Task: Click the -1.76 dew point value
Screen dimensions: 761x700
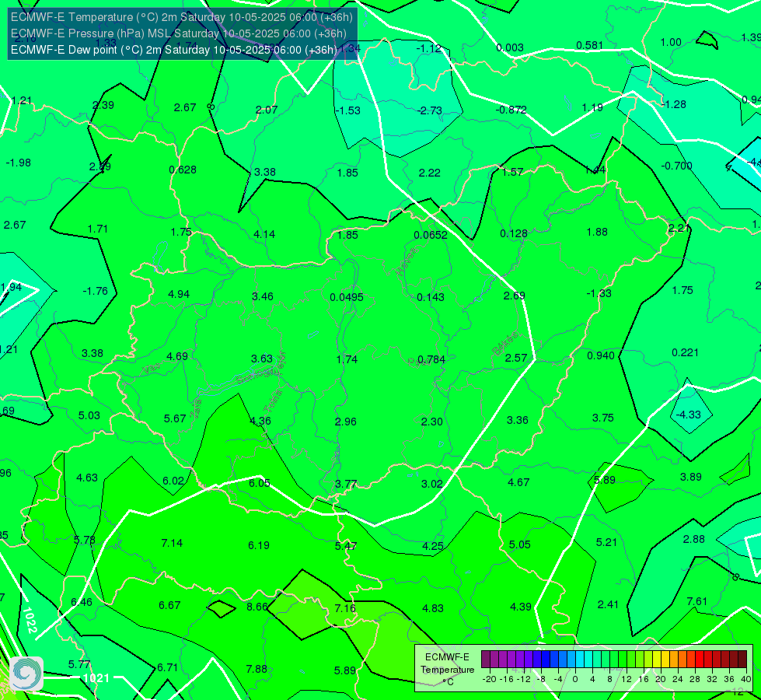Action: 95,291
